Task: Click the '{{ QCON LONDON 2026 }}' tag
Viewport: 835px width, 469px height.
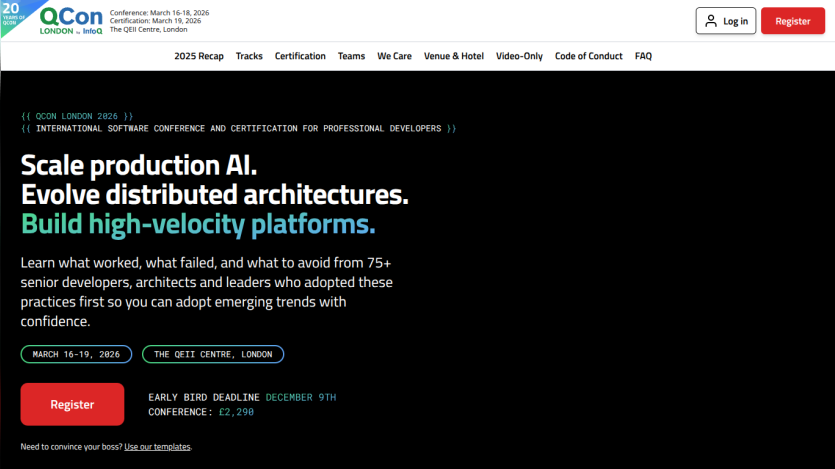Action: [77, 116]
